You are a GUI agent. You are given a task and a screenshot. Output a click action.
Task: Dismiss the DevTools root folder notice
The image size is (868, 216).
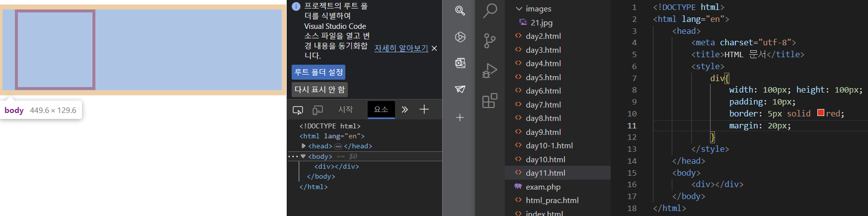pyautogui.click(x=434, y=48)
